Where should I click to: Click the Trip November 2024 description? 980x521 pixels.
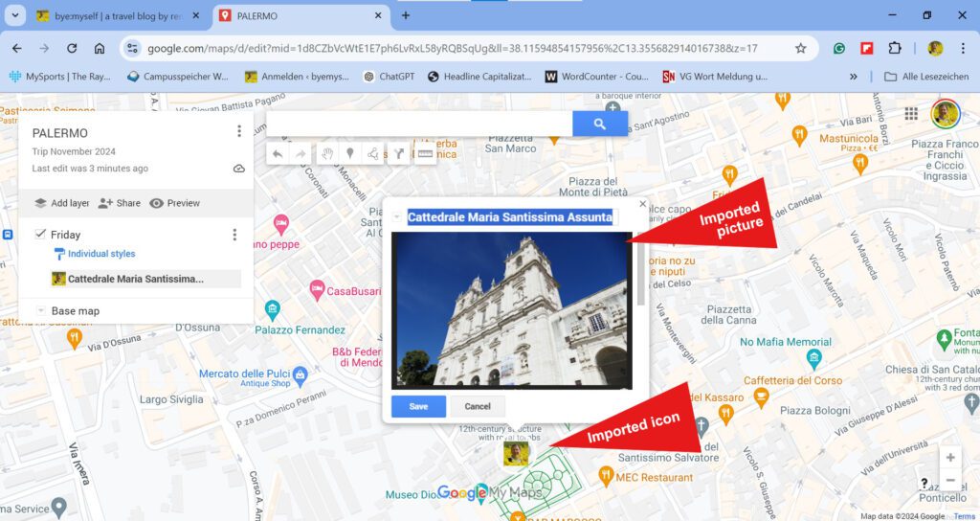pos(74,151)
